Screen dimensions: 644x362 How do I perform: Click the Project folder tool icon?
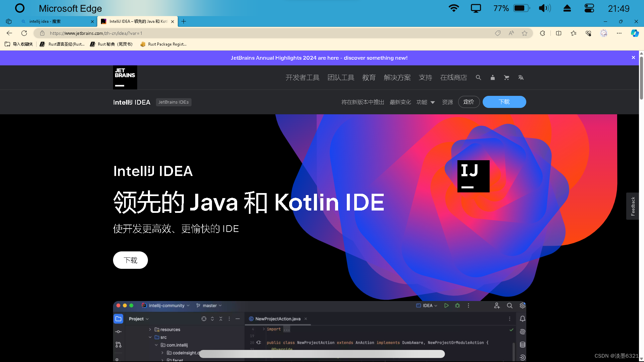coord(118,319)
